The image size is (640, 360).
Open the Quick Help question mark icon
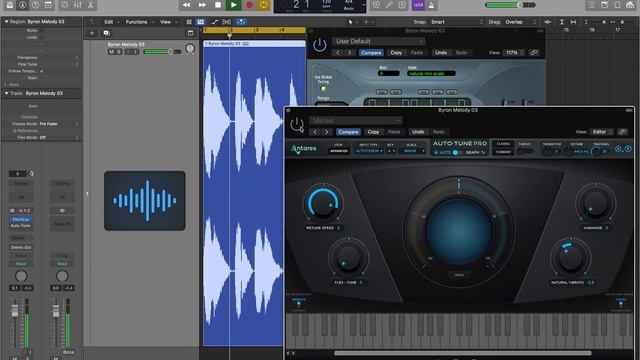pyautogui.click(x=36, y=5)
